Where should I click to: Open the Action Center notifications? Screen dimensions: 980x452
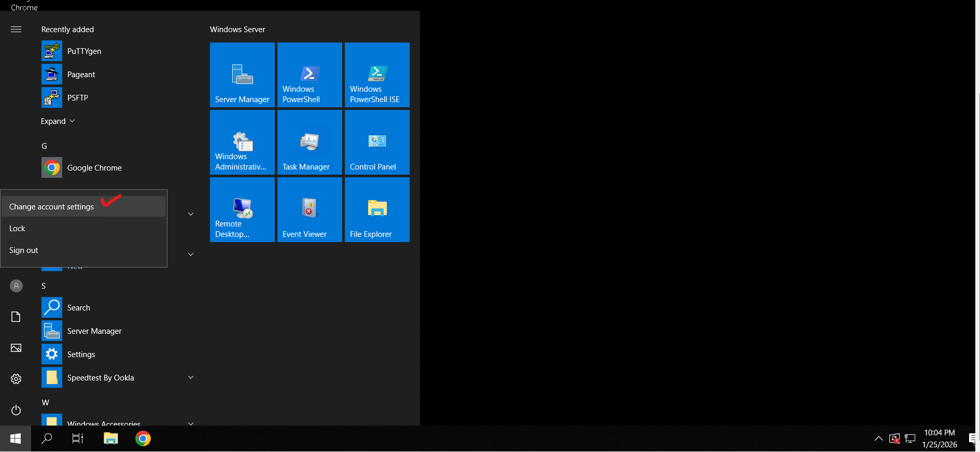tap(973, 439)
